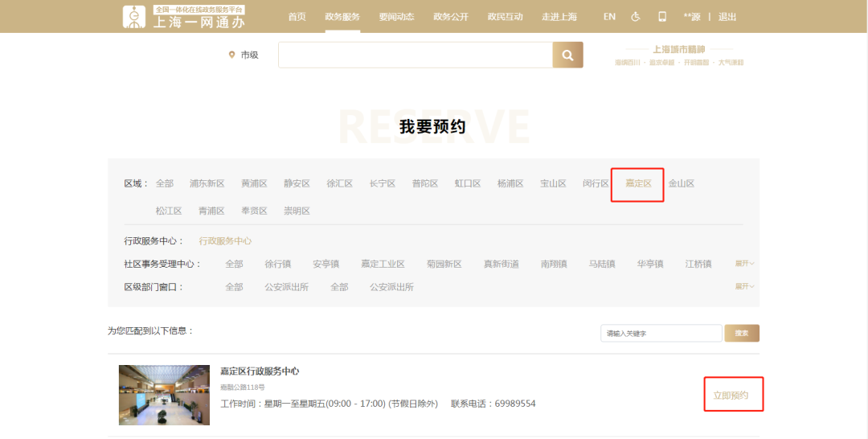Click the location pin icon beside 市级
Viewport: 868px width, 439px height.
click(232, 55)
